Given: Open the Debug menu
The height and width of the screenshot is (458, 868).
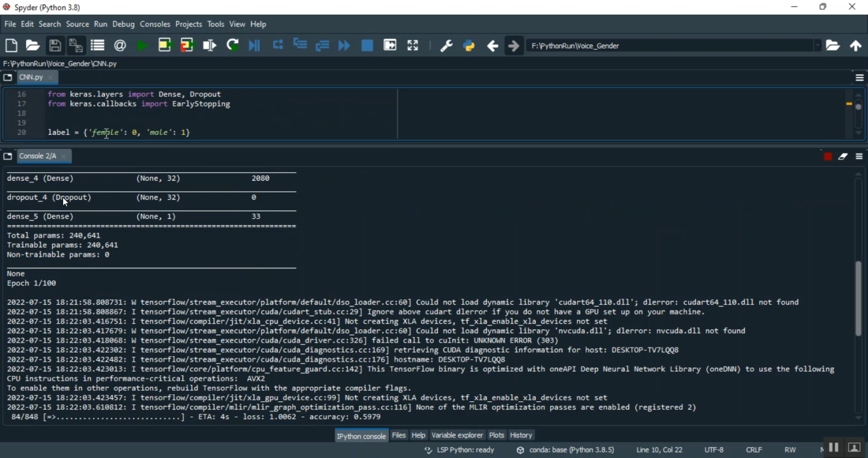Looking at the screenshot, I should tap(123, 24).
